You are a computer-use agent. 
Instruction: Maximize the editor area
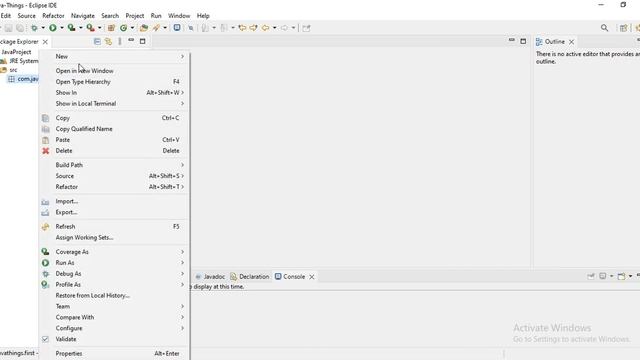click(x=523, y=41)
